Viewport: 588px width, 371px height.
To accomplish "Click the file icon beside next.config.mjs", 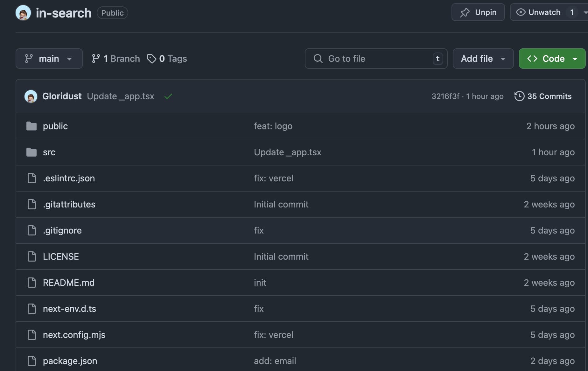I will [x=32, y=335].
